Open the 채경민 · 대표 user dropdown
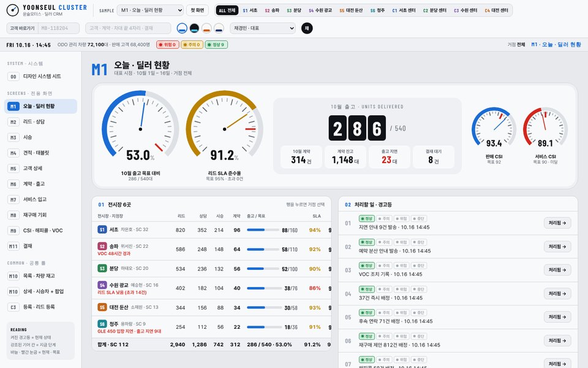The width and height of the screenshot is (588, 368). [x=263, y=28]
